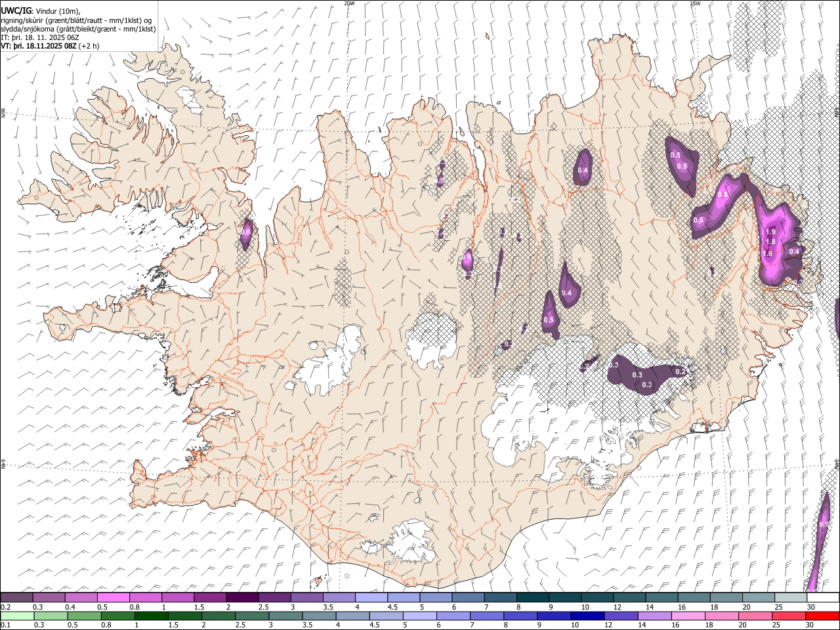Select the 'VT: þri. 18.11.2025 08Z (+2 h)' line

(x=51, y=46)
